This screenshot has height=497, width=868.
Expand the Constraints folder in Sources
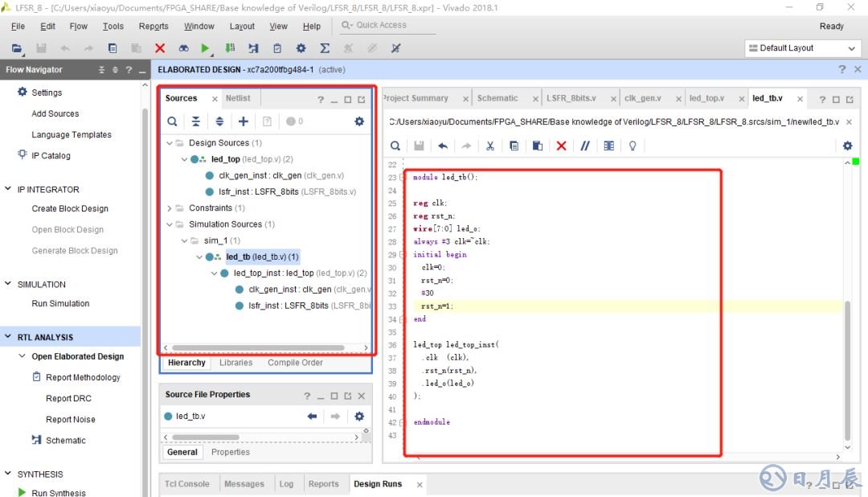(170, 208)
